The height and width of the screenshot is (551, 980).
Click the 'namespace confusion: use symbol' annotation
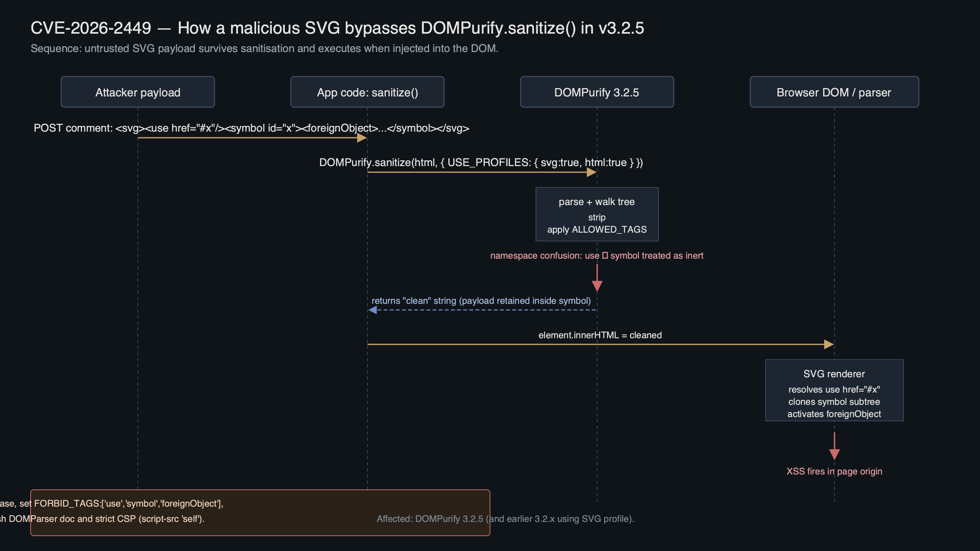[597, 255]
